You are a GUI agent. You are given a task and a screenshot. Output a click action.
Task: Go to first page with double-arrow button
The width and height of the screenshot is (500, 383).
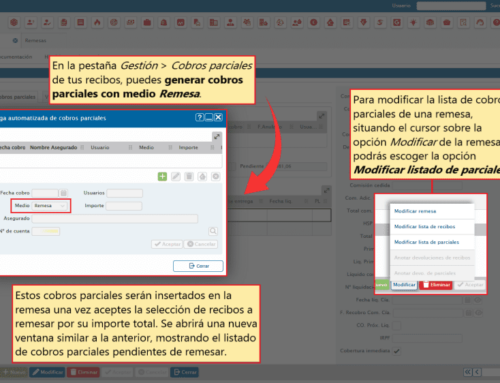(468, 372)
